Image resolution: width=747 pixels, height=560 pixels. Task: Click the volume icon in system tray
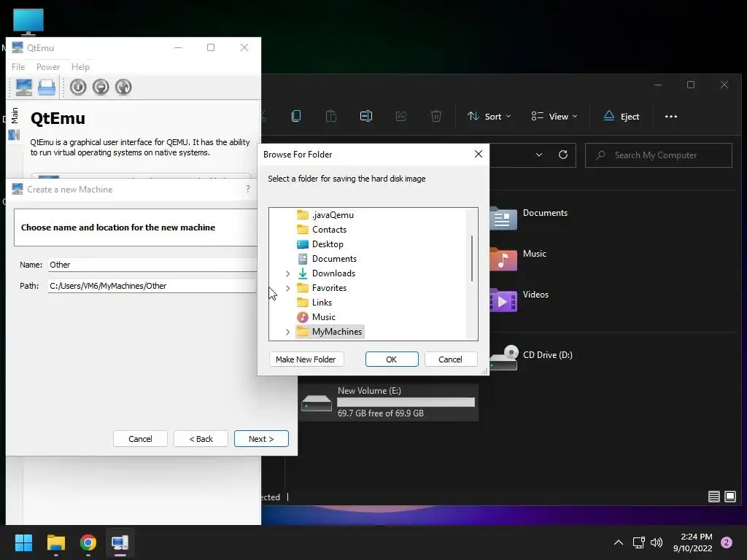tap(657, 542)
